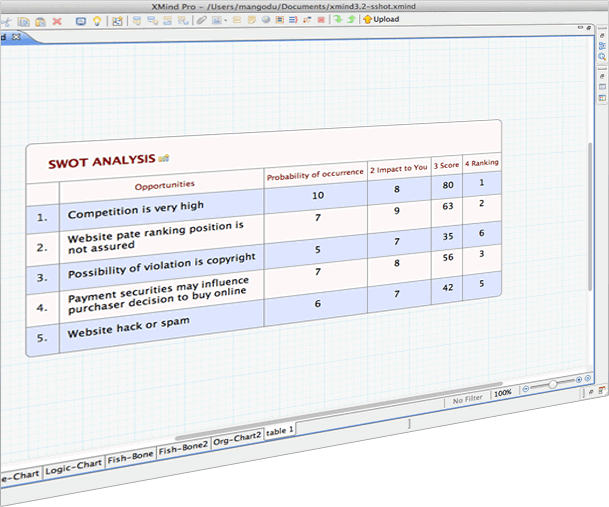The image size is (609, 507).
Task: Insert topic before with third topic icon
Action: [x=168, y=21]
